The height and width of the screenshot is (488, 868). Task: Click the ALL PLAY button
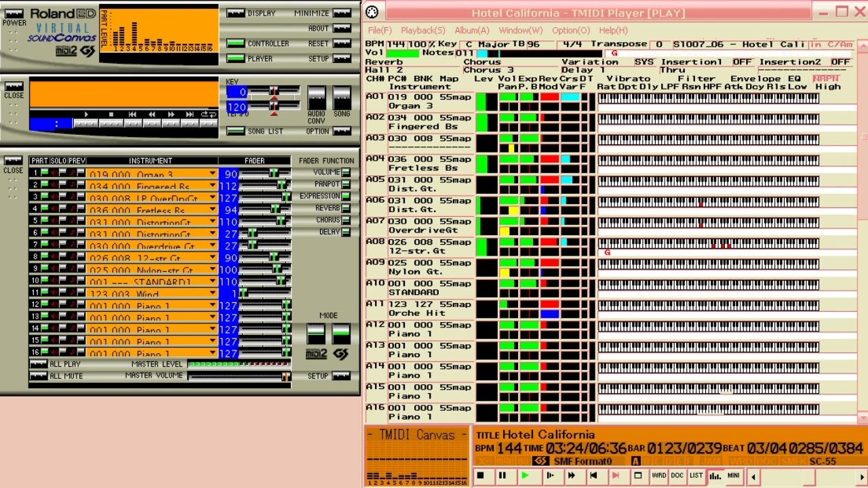point(39,364)
